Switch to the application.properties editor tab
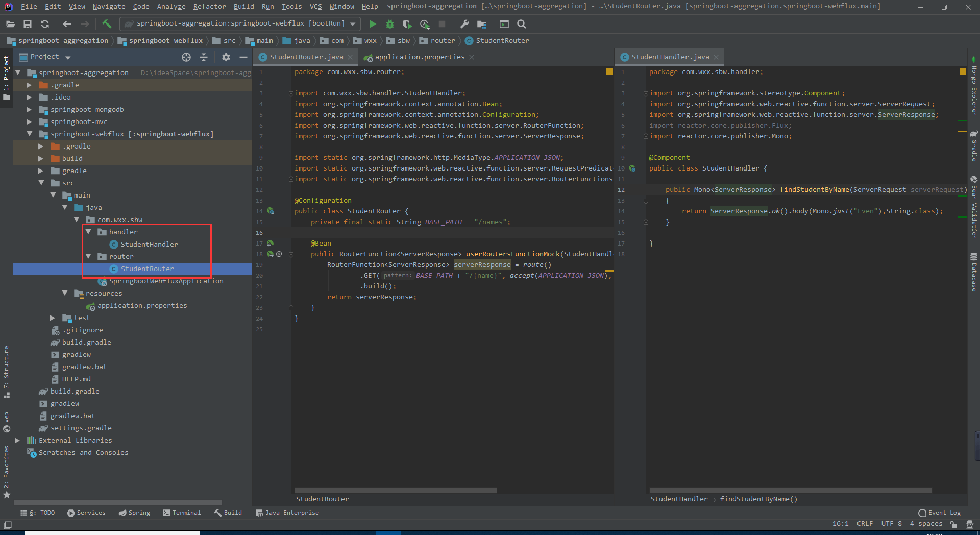The width and height of the screenshot is (980, 535). (x=419, y=57)
